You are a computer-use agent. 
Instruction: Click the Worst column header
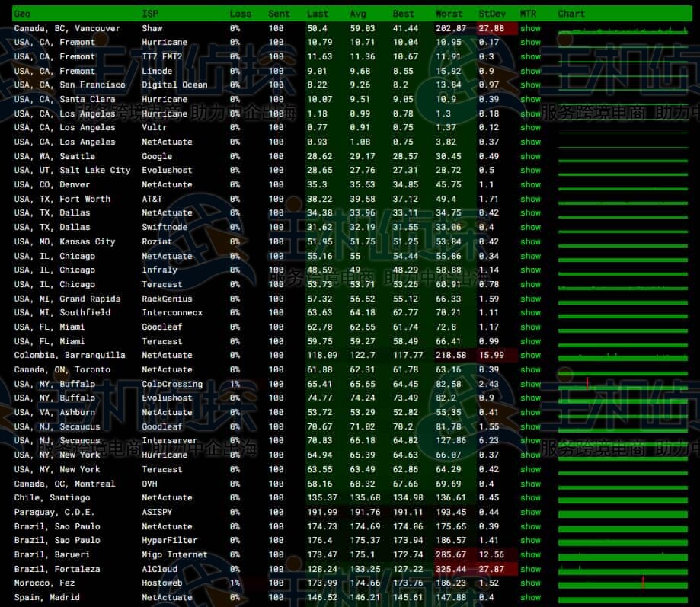pos(449,14)
